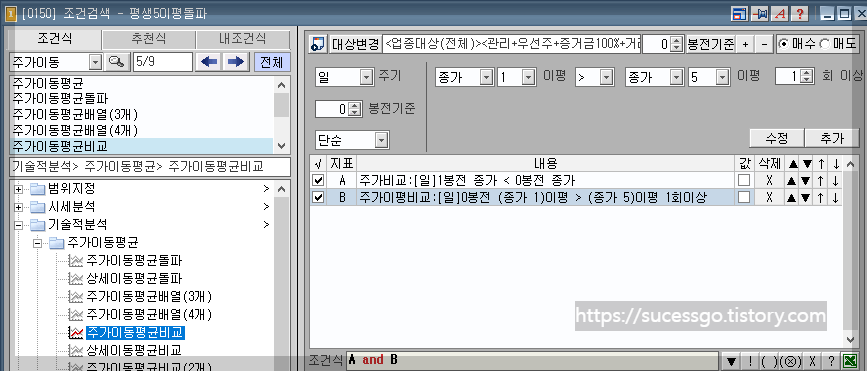Open the 일 period dropdown
This screenshot has width=867, height=371.
pos(367,77)
